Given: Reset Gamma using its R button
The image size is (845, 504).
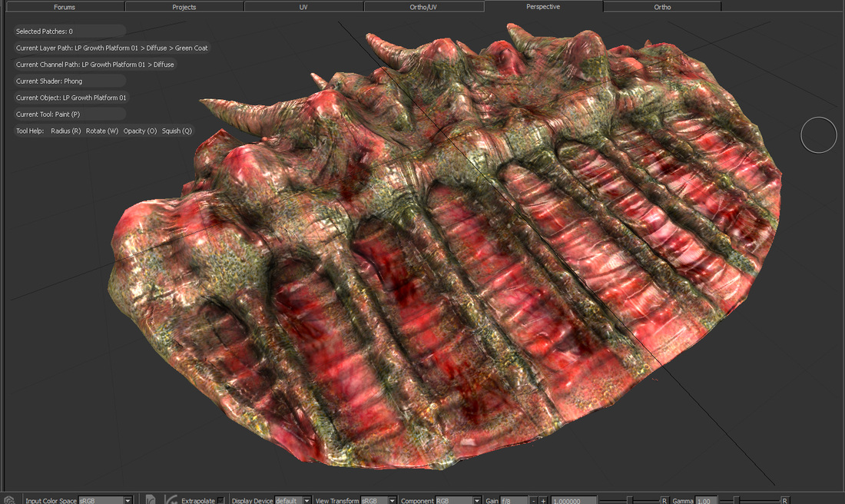Looking at the screenshot, I should click(784, 500).
